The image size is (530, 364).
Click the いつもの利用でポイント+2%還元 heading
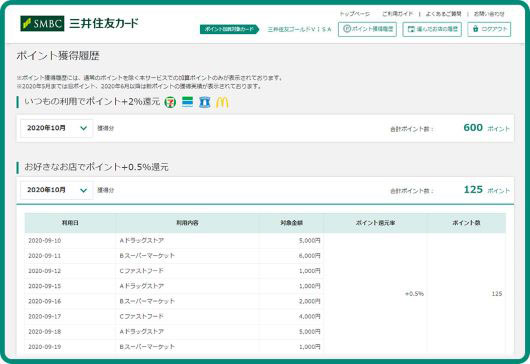[x=92, y=101]
